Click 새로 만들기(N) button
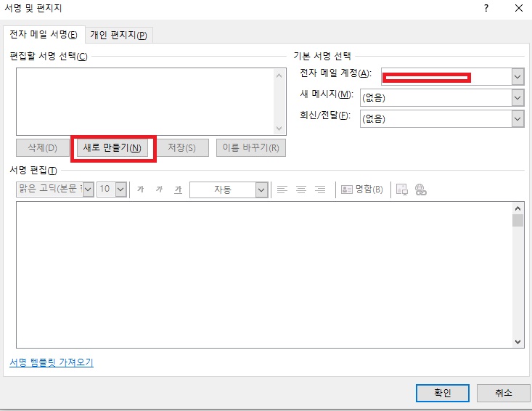 pyautogui.click(x=112, y=147)
